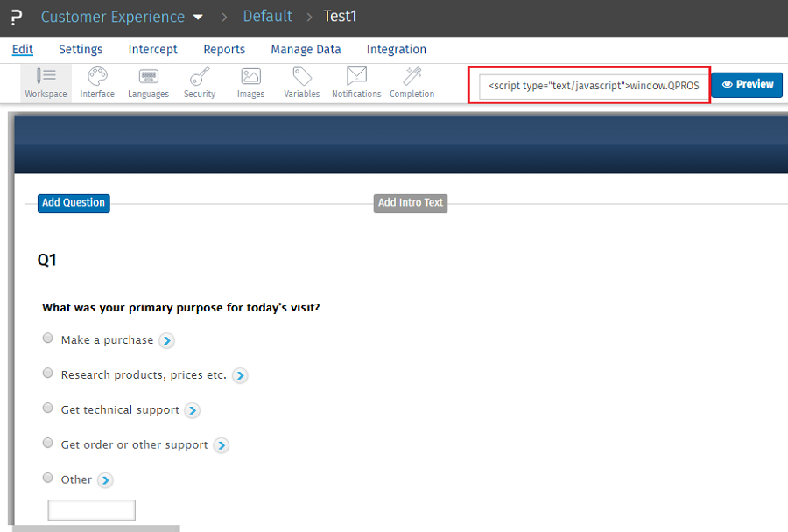Image resolution: width=788 pixels, height=532 pixels.
Task: Expand Customer Experience product dropdown
Action: click(198, 17)
